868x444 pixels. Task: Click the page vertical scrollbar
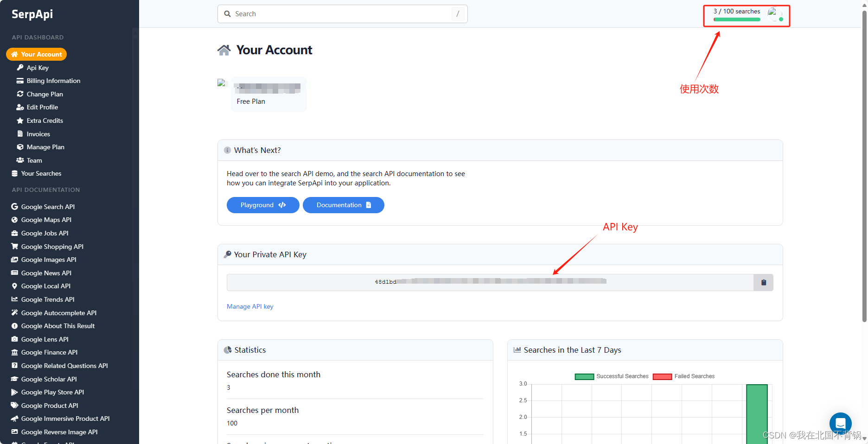click(x=864, y=167)
